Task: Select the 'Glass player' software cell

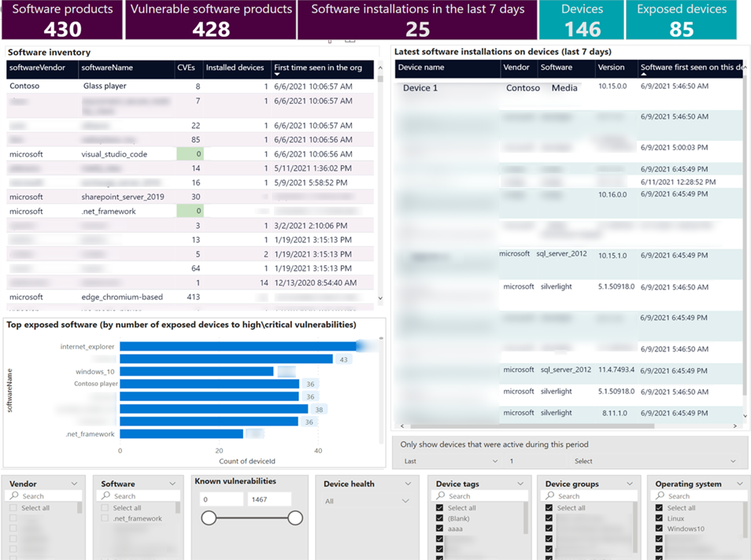Action: tap(105, 87)
